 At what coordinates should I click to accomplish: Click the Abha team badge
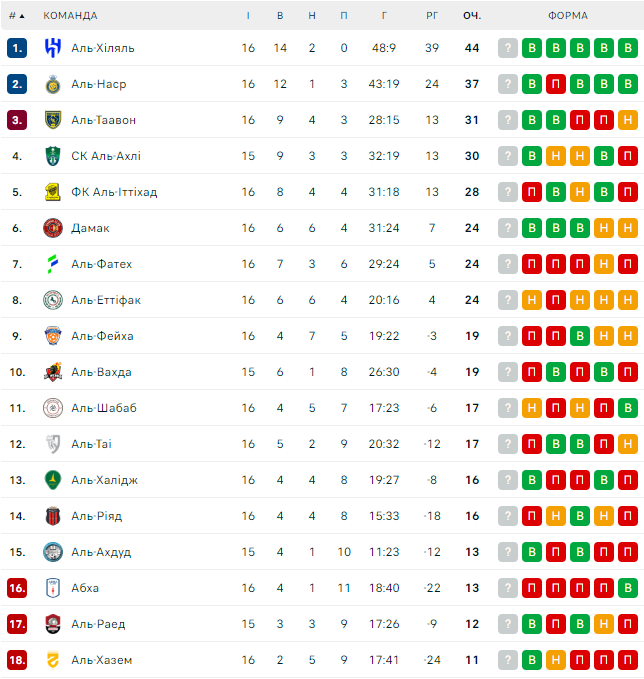(53, 588)
